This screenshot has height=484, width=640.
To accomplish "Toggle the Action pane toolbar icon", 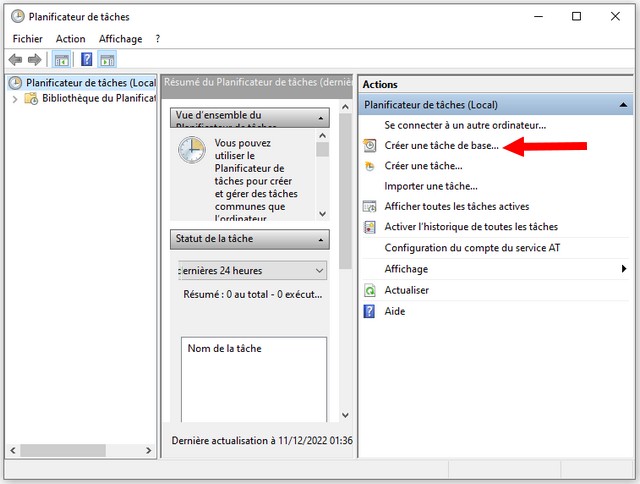I will tap(107, 60).
